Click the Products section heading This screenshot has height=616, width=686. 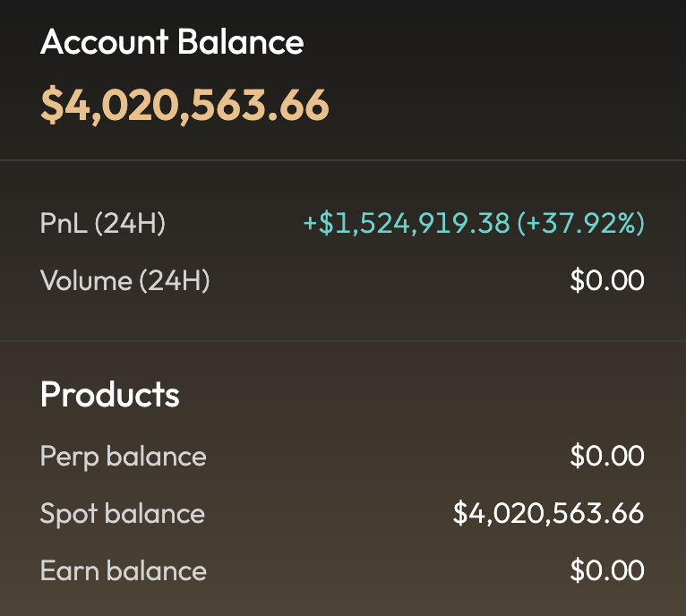pos(109,394)
